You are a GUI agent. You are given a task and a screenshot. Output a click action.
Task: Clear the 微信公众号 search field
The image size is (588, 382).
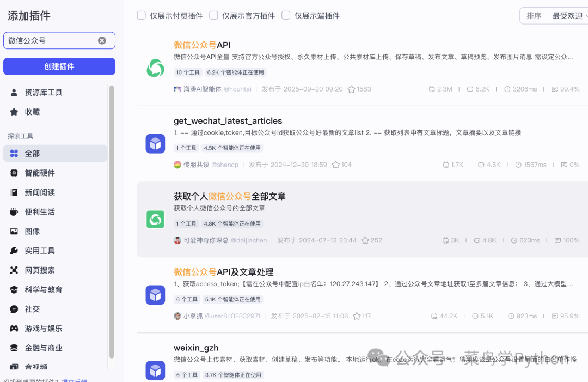pos(102,40)
